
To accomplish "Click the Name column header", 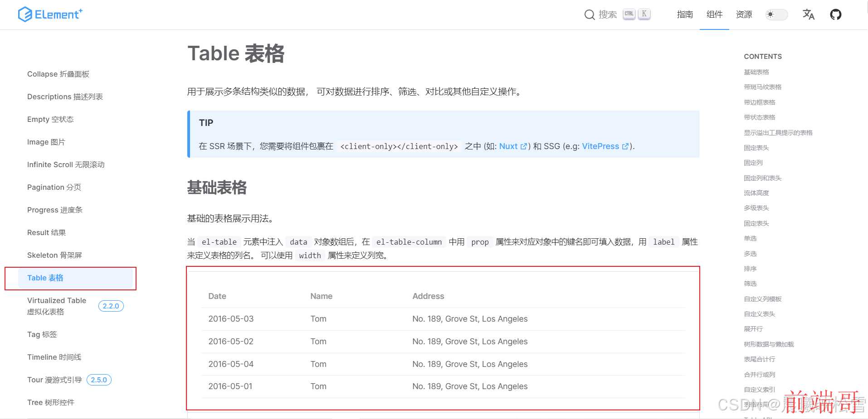I will 322,296.
